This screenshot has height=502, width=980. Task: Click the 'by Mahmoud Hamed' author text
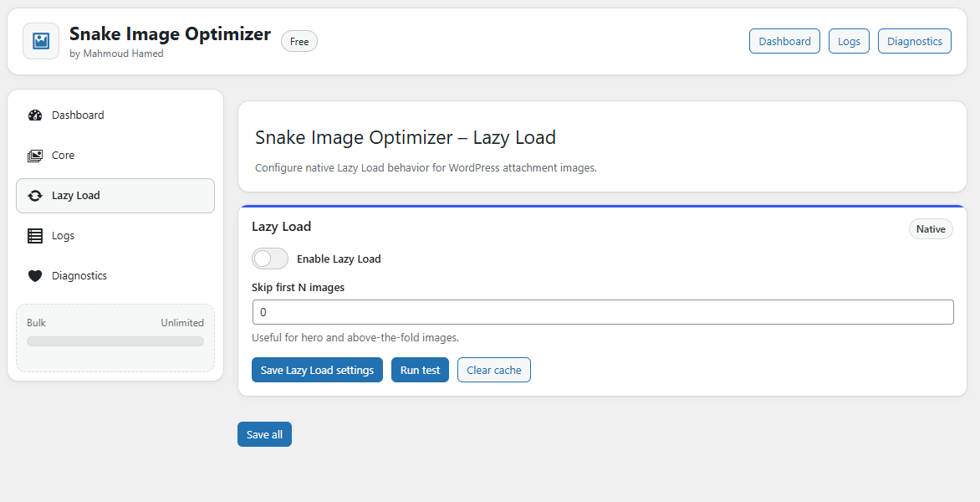click(x=116, y=54)
